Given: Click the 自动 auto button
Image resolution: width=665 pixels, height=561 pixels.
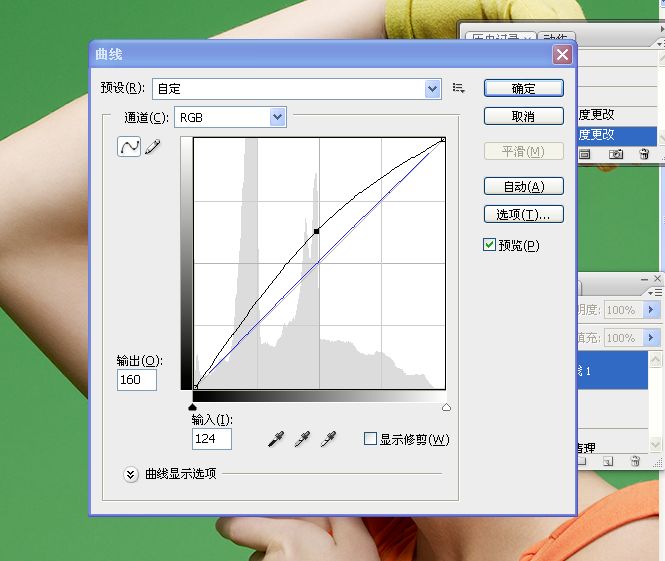Looking at the screenshot, I should (524, 186).
